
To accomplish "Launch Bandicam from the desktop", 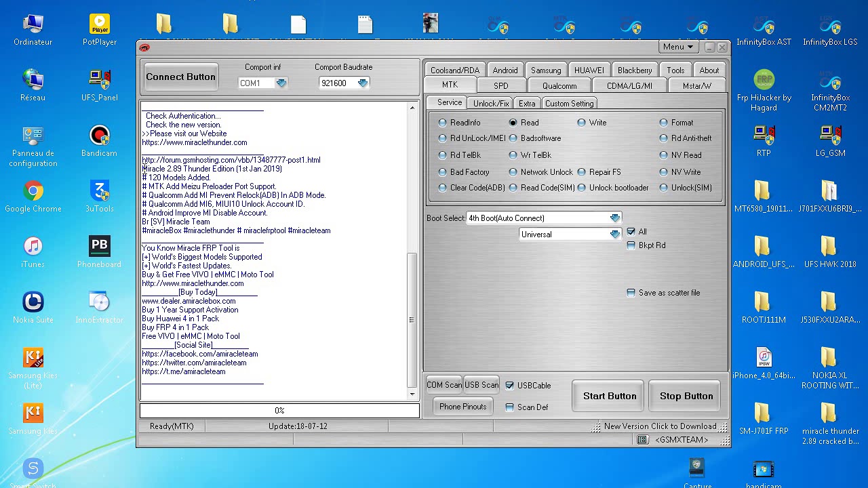I will tap(100, 142).
